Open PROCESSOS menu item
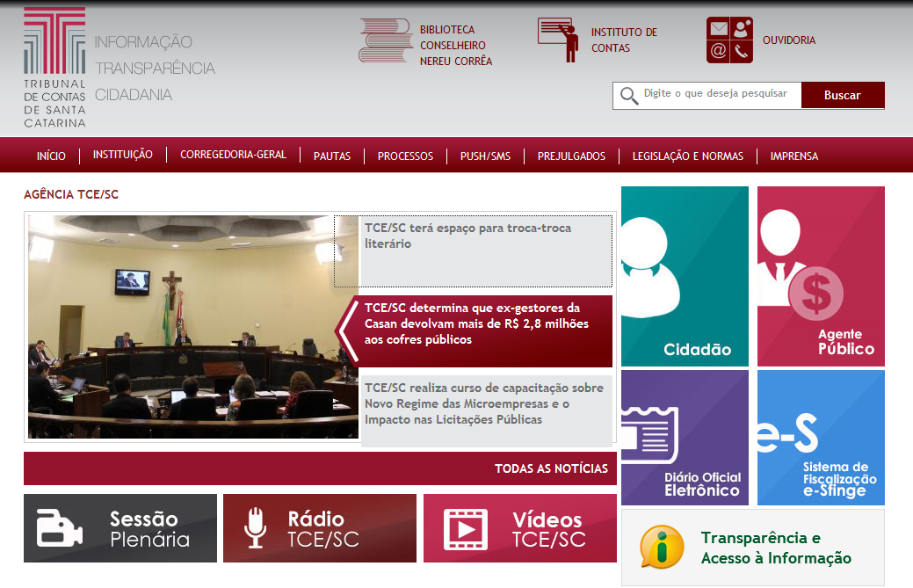The width and height of the screenshot is (913, 588). [x=405, y=156]
